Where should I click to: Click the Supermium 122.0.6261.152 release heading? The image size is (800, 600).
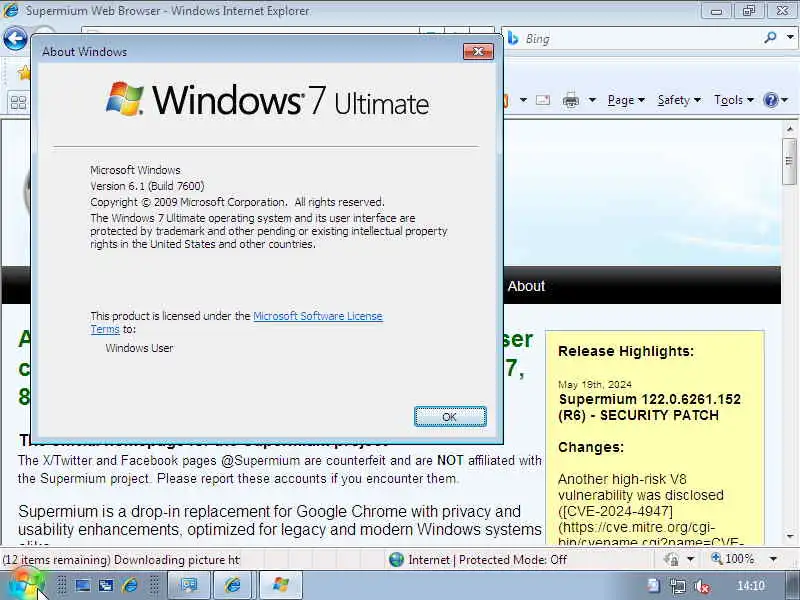click(649, 407)
